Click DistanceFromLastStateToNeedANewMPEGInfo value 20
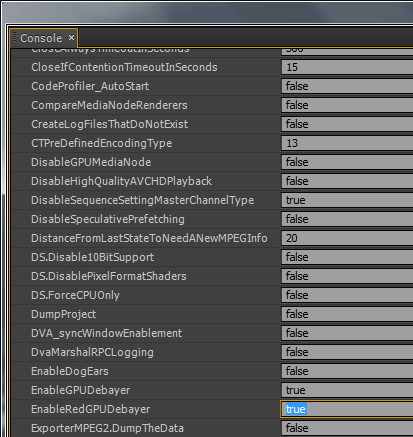Viewport: 413px width, 437px height. [x=347, y=238]
